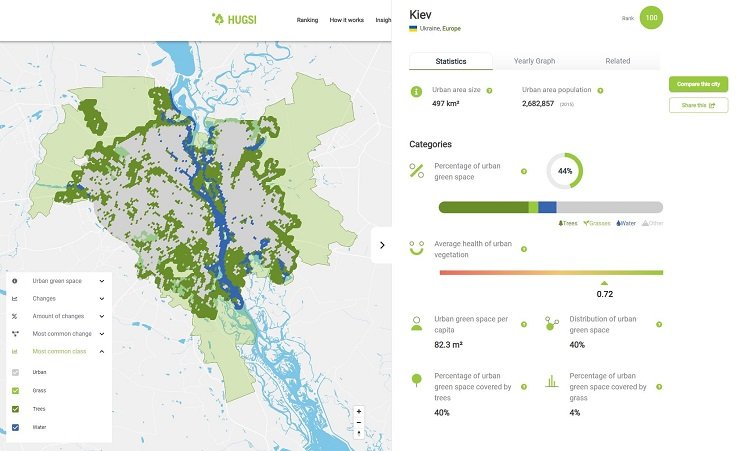Open the Related tab

[x=617, y=61]
